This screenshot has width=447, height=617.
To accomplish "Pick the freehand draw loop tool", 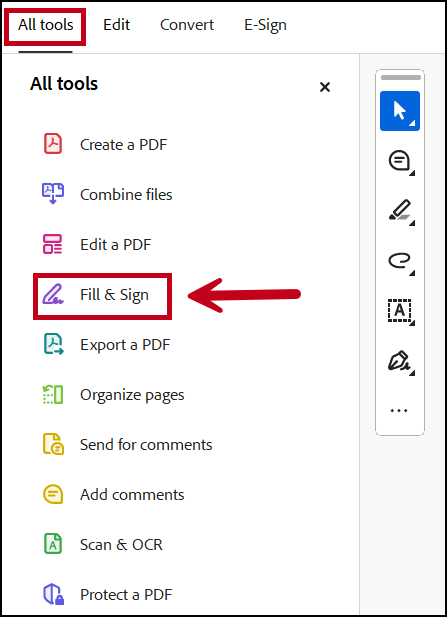I will click(400, 261).
